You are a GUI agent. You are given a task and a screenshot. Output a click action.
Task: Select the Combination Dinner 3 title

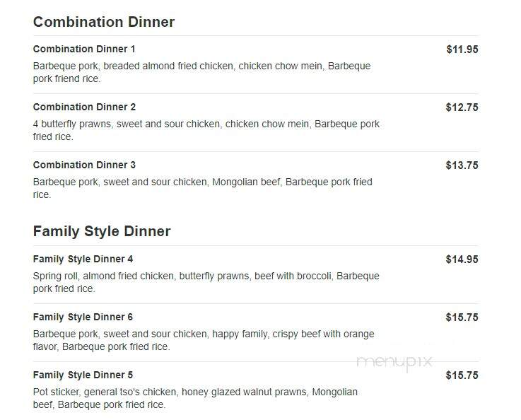click(84, 165)
